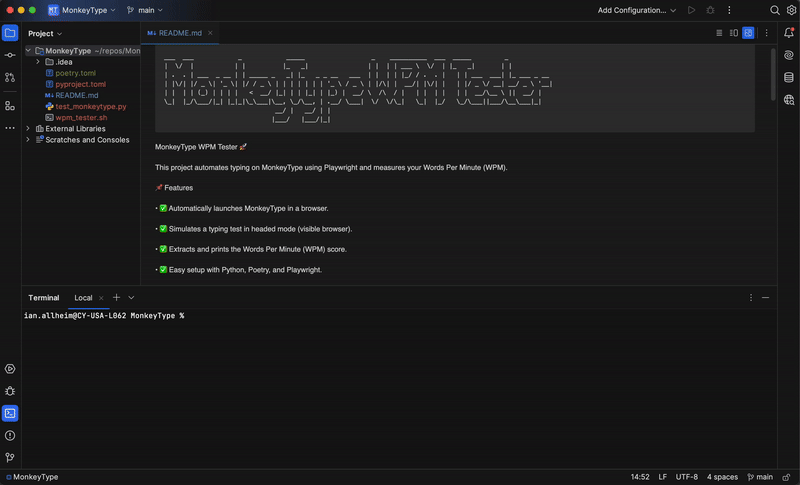
Task: Toggle the read-only lock icon in status bar
Action: pyautogui.click(x=786, y=477)
